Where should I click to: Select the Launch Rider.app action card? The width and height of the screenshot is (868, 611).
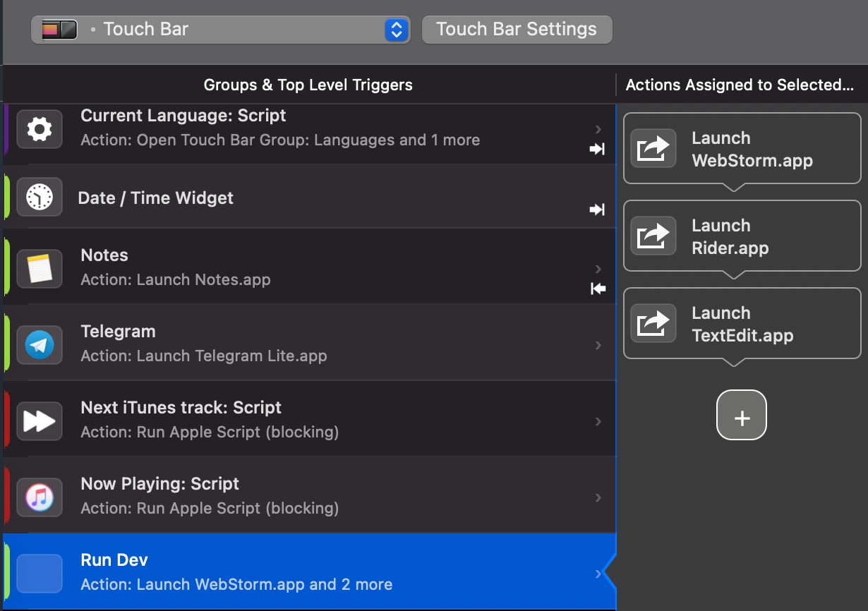pyautogui.click(x=742, y=236)
